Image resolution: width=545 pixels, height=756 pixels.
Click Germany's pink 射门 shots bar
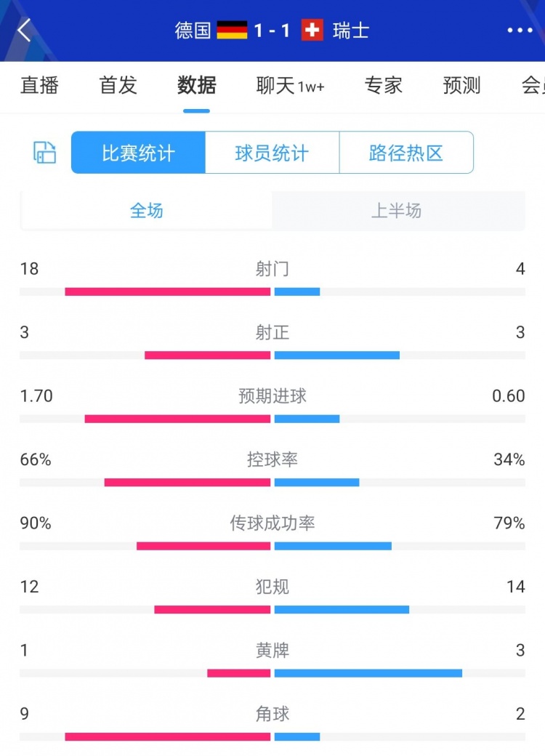click(167, 291)
